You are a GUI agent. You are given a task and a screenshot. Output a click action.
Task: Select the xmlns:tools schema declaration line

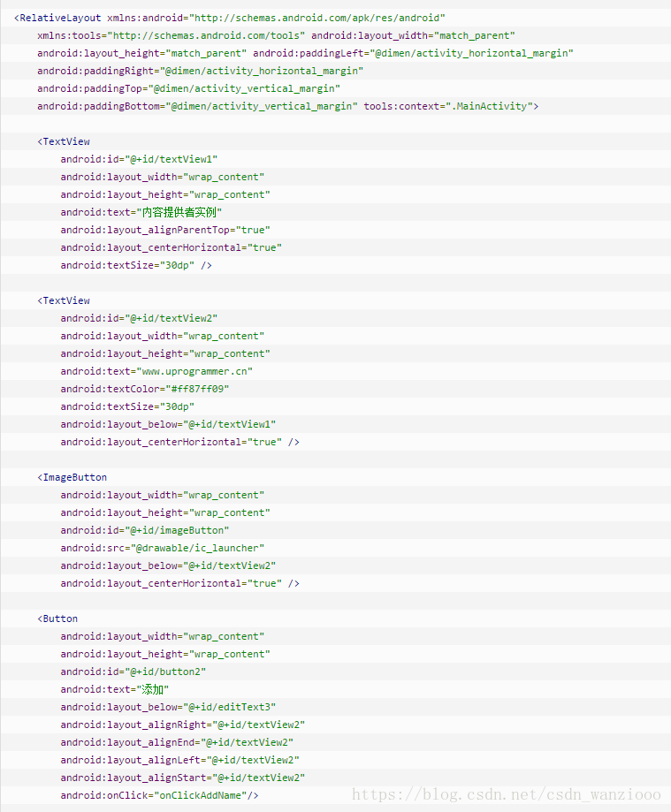pos(276,35)
